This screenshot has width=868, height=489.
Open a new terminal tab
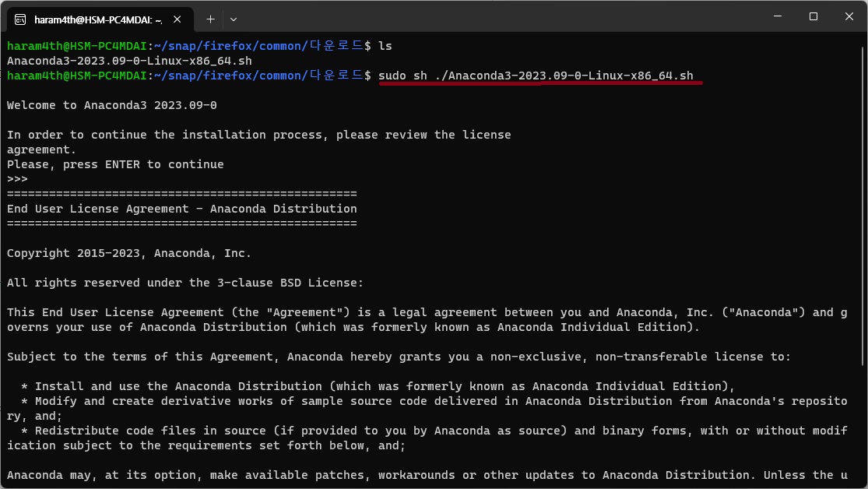pos(210,19)
